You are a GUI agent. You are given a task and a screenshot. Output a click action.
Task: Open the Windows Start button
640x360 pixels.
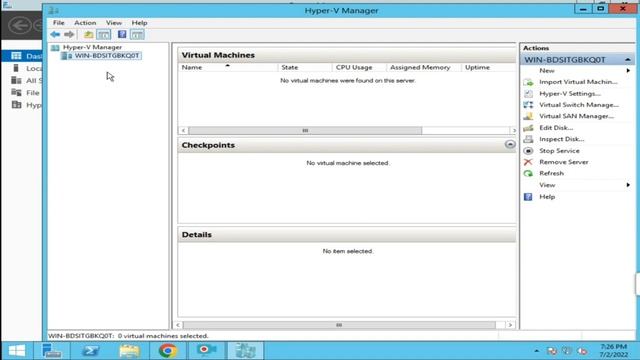pos(17,351)
